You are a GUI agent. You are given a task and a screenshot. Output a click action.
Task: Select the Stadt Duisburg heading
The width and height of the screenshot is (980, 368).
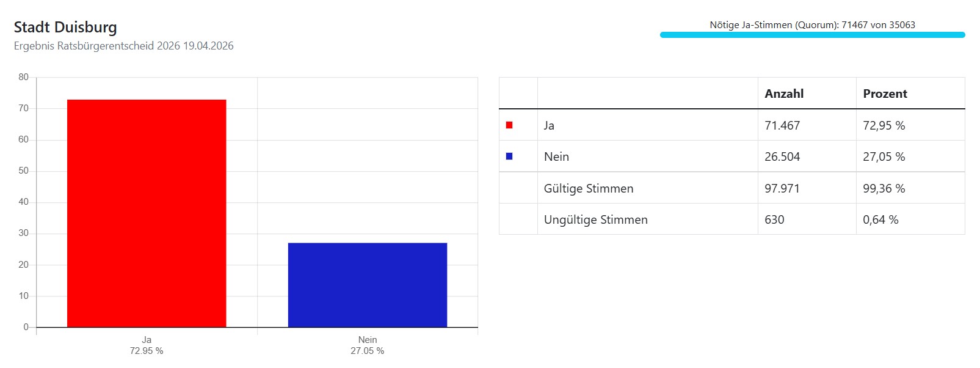[65, 28]
